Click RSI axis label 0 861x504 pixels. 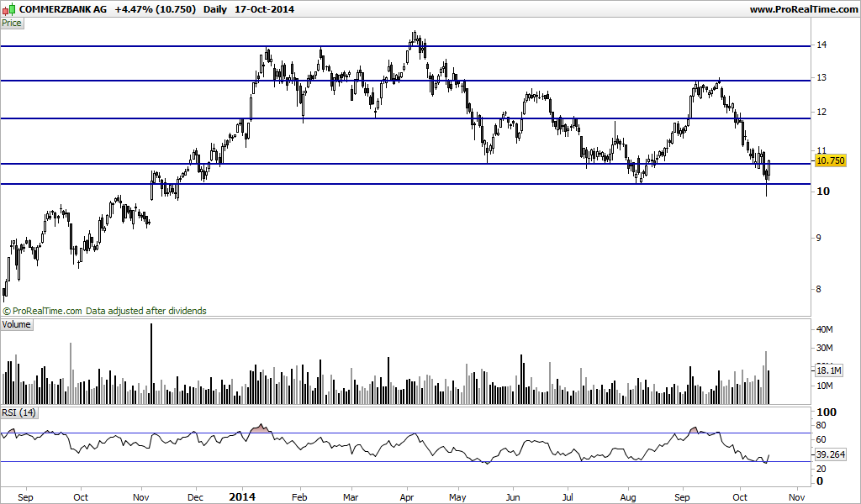click(x=820, y=481)
